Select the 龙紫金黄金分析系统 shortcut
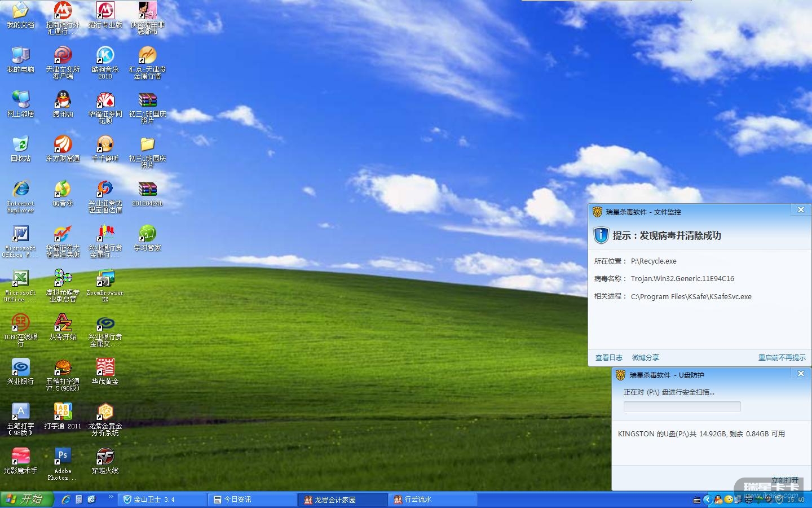 click(x=105, y=419)
